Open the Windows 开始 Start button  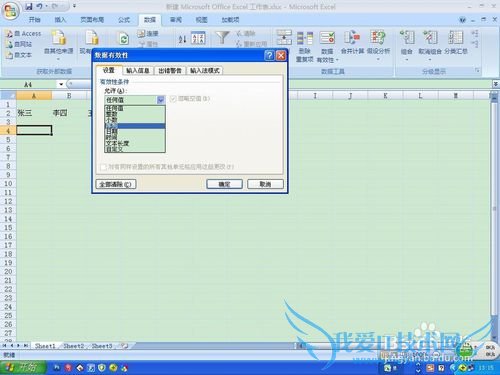pos(23,368)
